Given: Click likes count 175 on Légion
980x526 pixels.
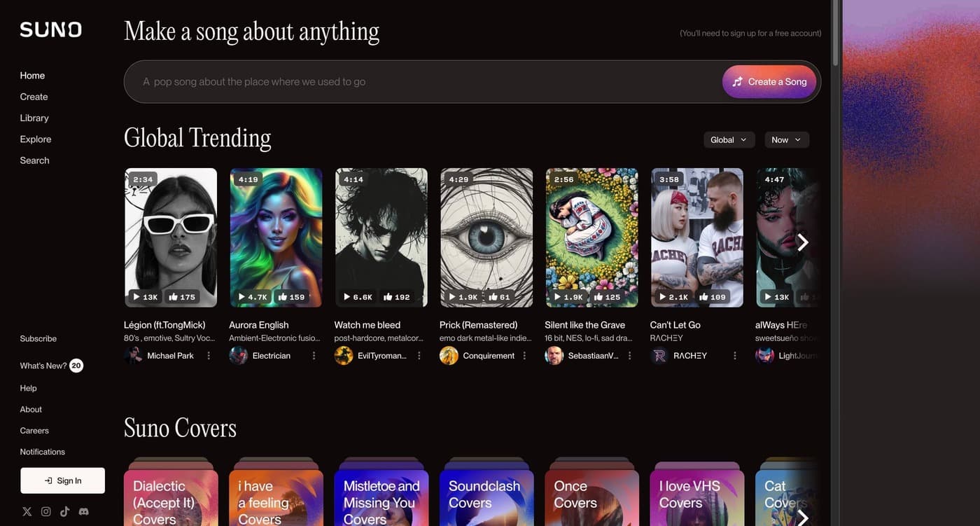Looking at the screenshot, I should pos(182,297).
